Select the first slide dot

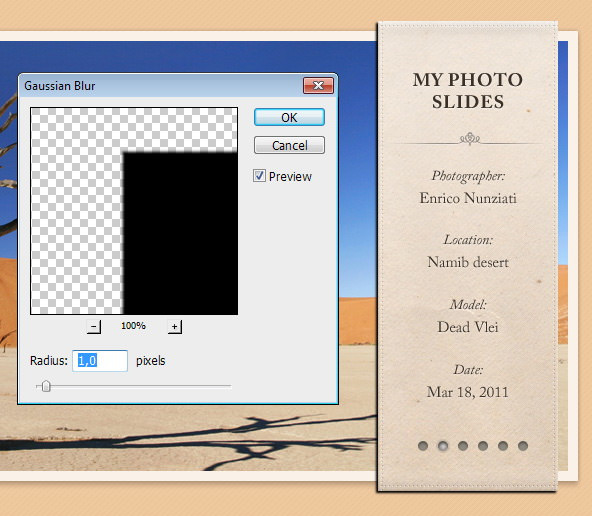423,446
